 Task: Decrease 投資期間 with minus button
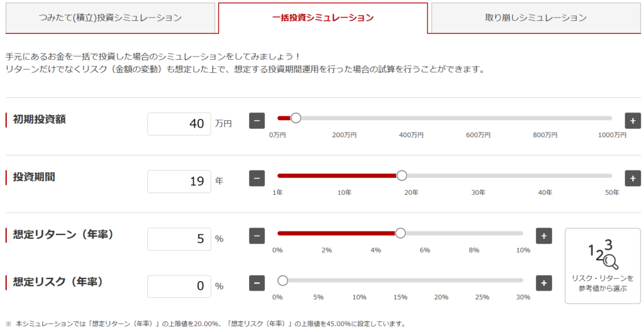(x=257, y=178)
